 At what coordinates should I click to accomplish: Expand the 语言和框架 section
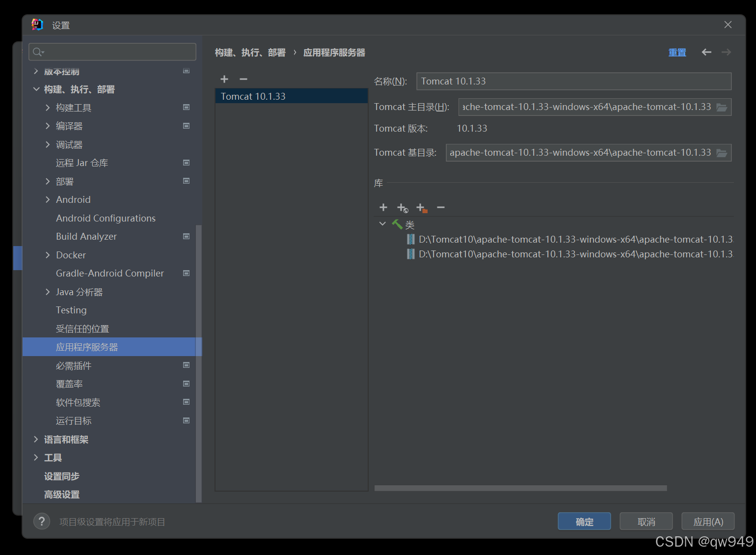pos(36,439)
